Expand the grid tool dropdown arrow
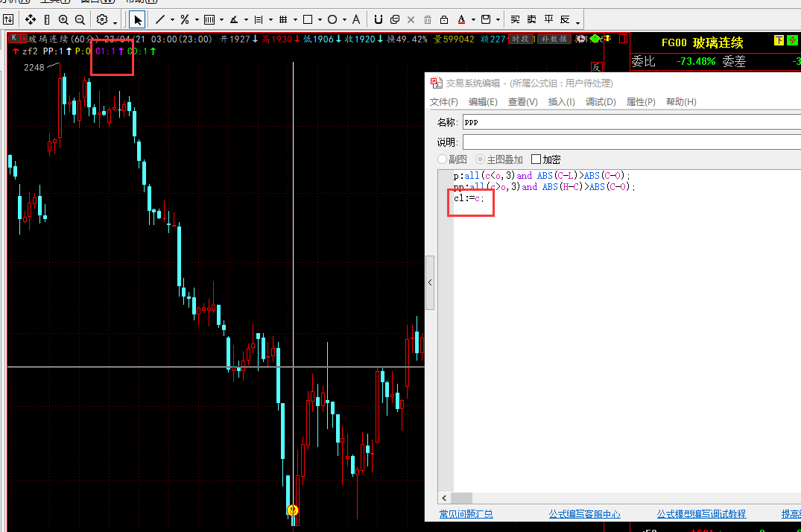 [x=295, y=20]
